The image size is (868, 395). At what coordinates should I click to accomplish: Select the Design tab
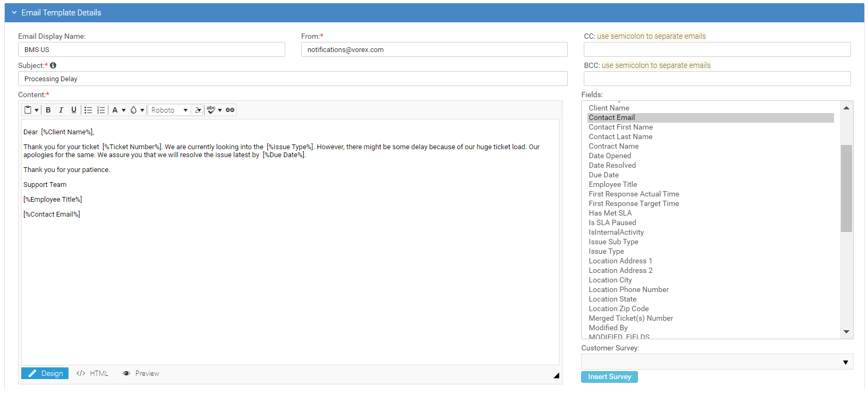pos(45,373)
